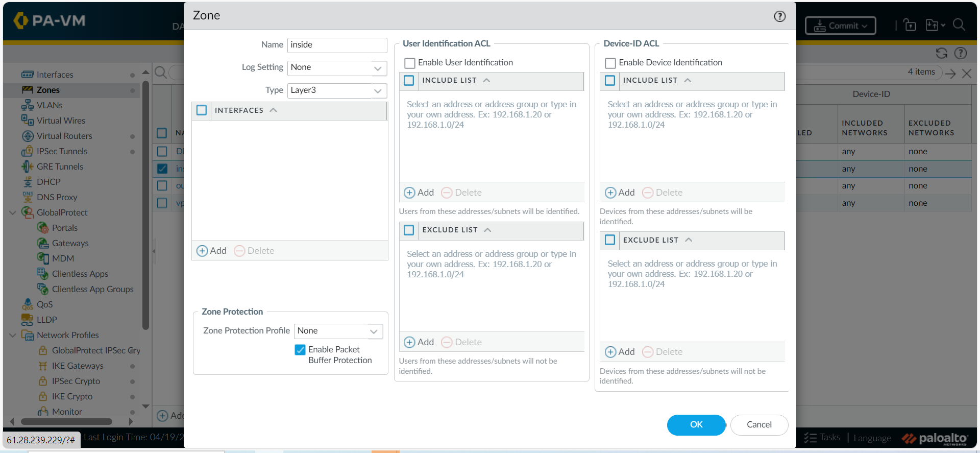The width and height of the screenshot is (980, 453).
Task: Select DHCP in the sidebar menu
Action: pos(48,182)
